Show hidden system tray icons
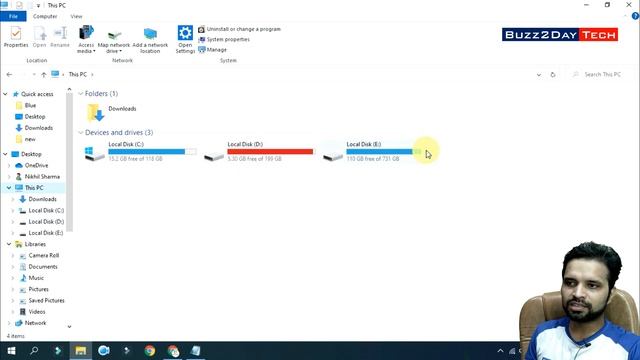This screenshot has height=360, width=640. pyautogui.click(x=500, y=351)
